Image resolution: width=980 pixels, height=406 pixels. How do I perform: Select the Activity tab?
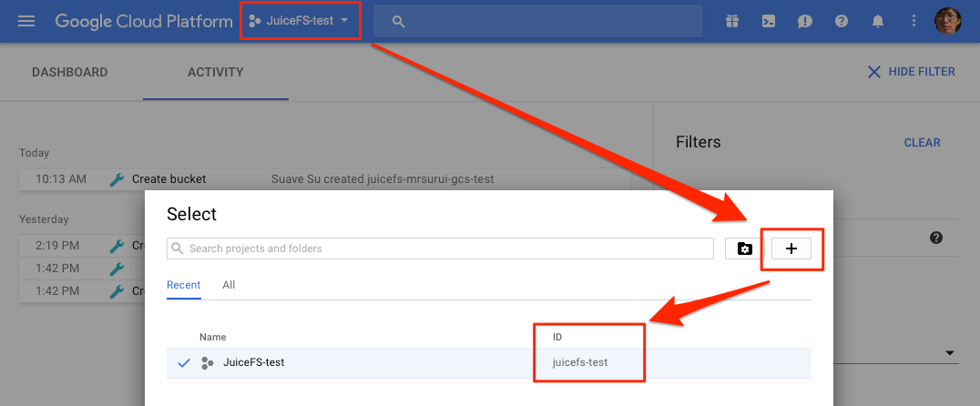tap(216, 72)
